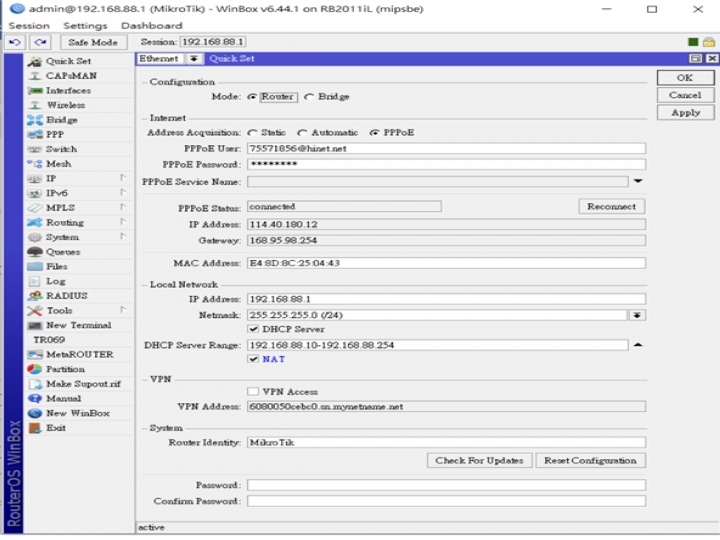Viewport: 720px width, 540px height.
Task: Click the Apply button
Action: (685, 112)
